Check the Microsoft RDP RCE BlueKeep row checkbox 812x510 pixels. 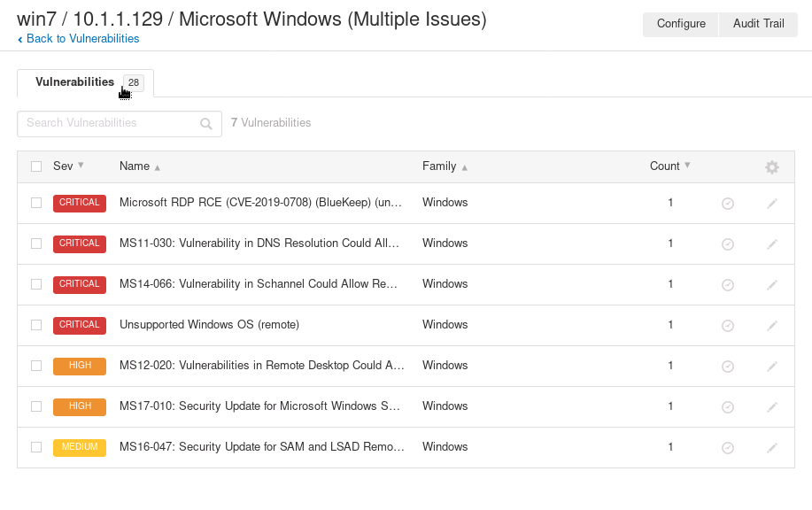pos(36,203)
